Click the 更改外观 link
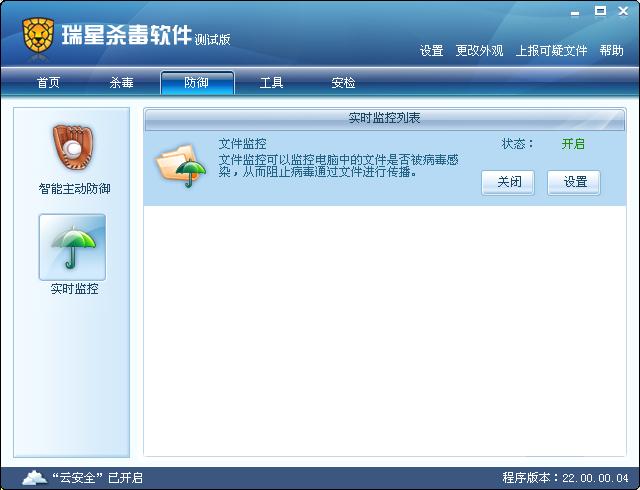640x490 pixels. [x=480, y=51]
